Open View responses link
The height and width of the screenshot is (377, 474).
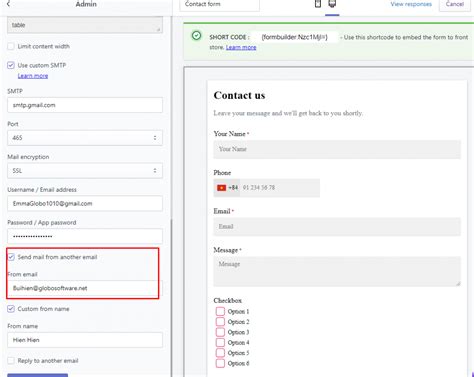(411, 4)
